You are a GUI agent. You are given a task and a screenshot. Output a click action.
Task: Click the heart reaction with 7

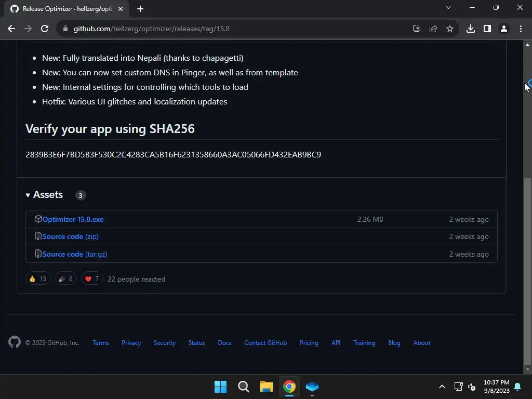click(92, 279)
